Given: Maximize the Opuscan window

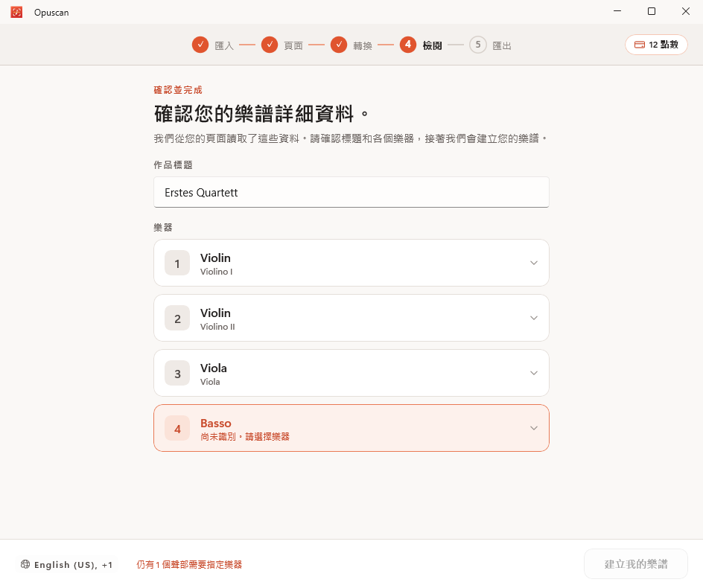Looking at the screenshot, I should 652,11.
